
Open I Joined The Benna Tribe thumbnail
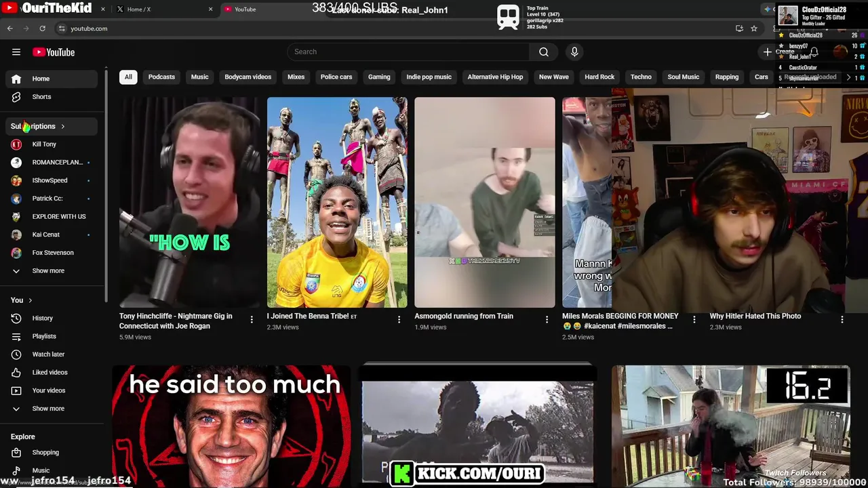pos(337,203)
